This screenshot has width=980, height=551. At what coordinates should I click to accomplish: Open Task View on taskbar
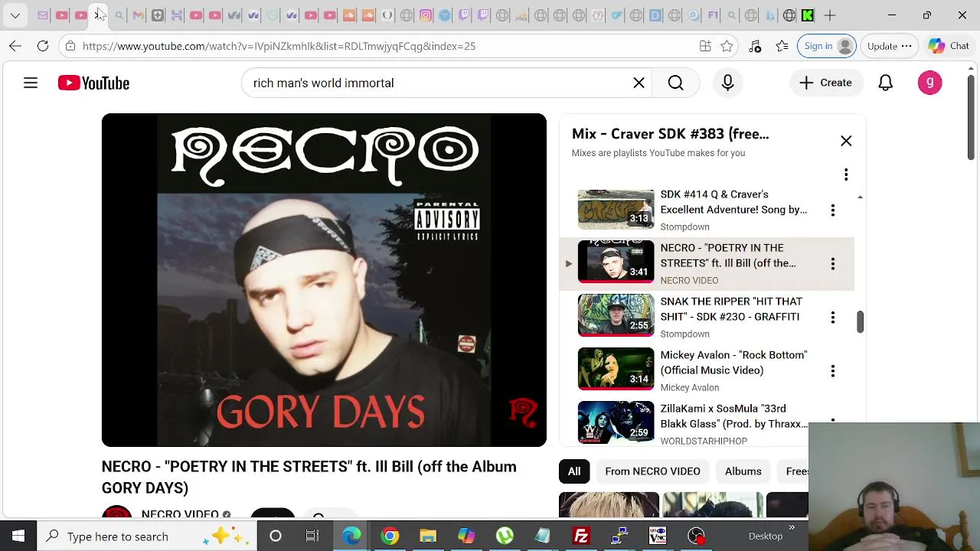tap(312, 536)
